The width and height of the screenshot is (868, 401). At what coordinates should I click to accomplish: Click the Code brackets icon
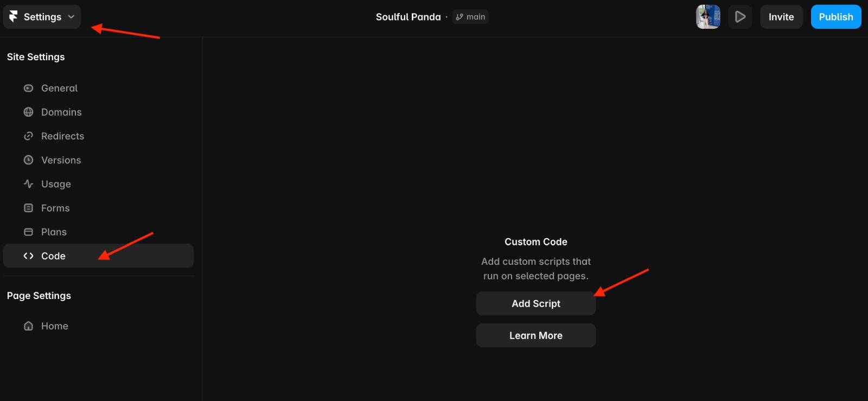click(29, 256)
